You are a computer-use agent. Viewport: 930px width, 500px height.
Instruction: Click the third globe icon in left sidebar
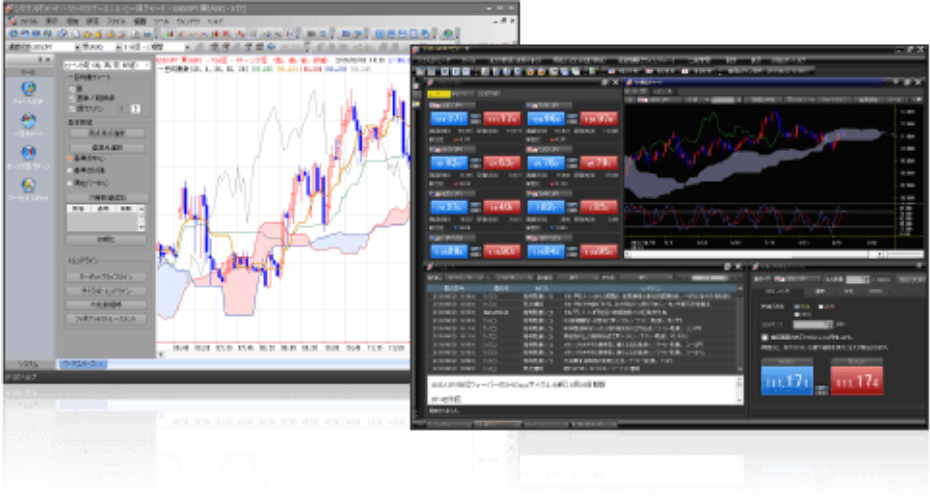pyautogui.click(x=28, y=154)
